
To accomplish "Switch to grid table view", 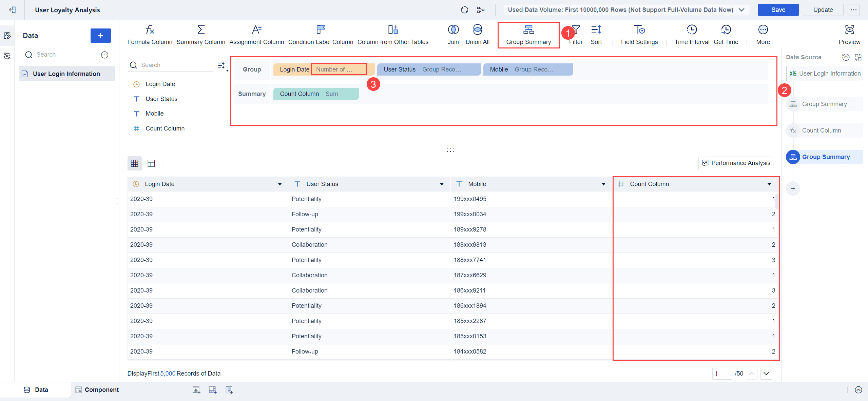I will coord(135,163).
